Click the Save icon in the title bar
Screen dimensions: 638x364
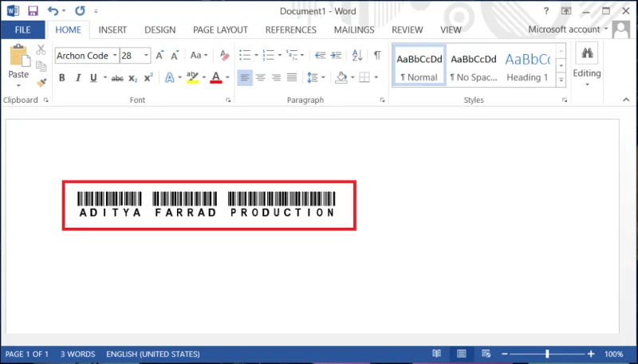pos(33,11)
